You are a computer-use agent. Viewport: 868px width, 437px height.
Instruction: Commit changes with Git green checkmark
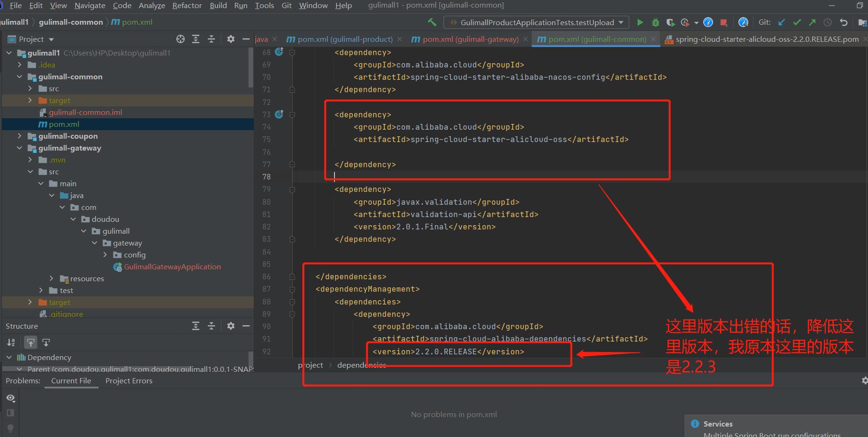tap(797, 22)
